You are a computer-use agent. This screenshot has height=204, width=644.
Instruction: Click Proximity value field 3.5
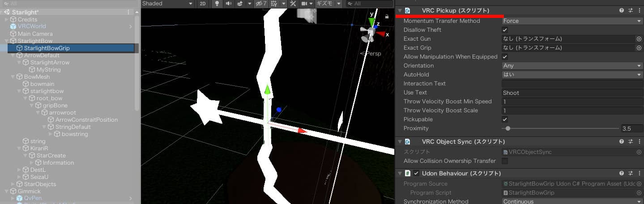point(631,129)
